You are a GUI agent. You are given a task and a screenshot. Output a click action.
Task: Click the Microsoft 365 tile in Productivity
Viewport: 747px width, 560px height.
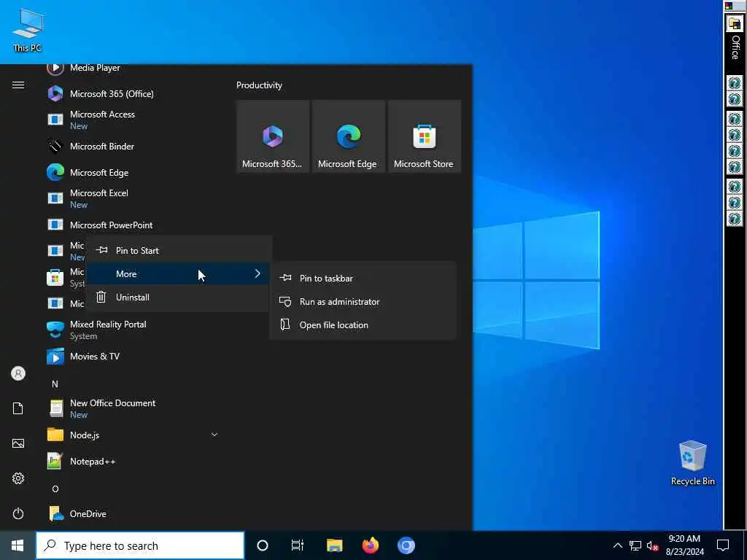point(273,136)
